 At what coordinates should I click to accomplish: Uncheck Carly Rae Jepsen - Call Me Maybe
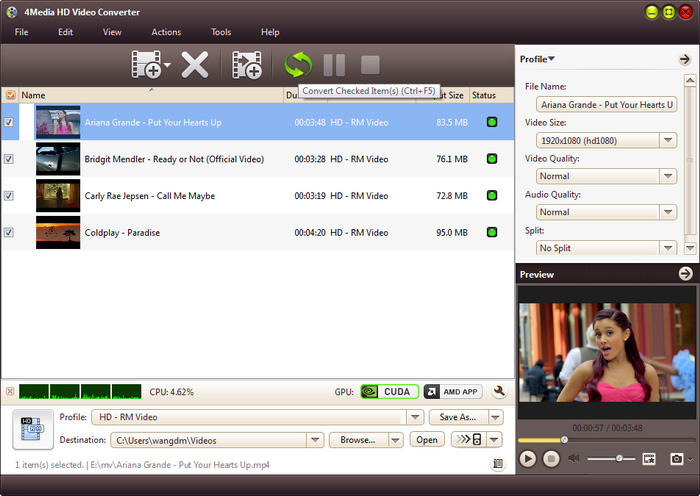click(x=8, y=196)
